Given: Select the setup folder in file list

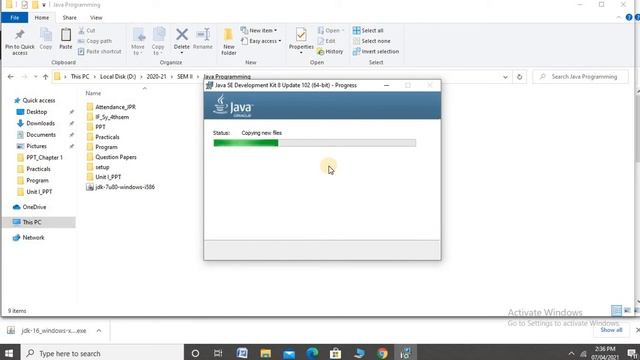Looking at the screenshot, I should [x=98, y=167].
